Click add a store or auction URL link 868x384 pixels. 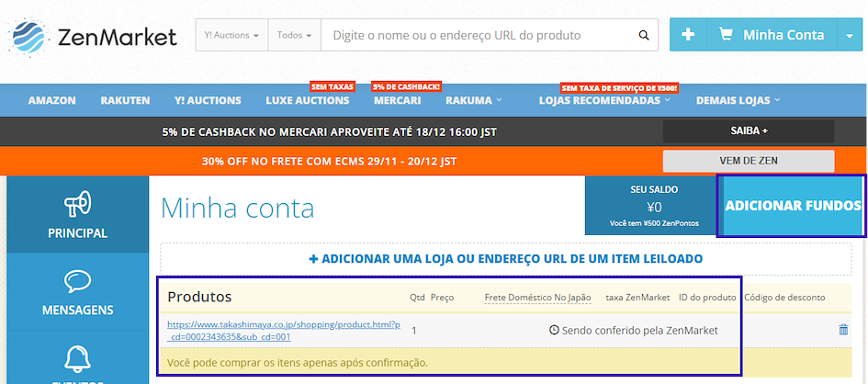click(x=506, y=258)
